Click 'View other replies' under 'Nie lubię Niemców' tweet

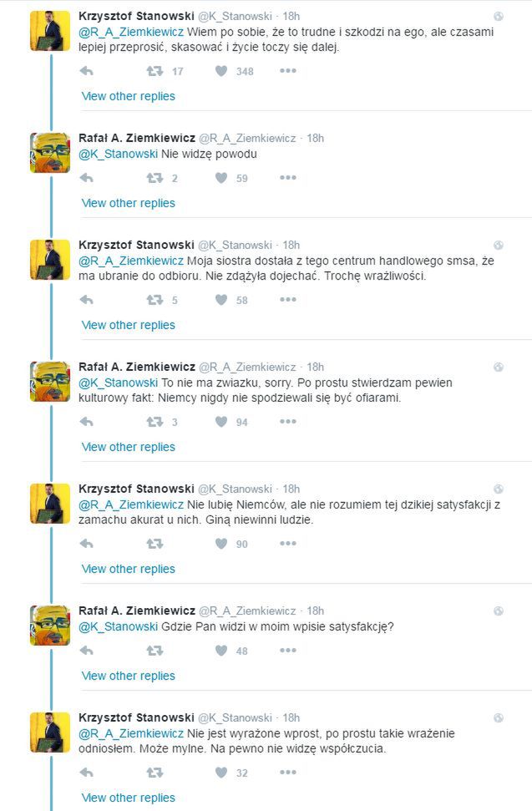click(128, 569)
